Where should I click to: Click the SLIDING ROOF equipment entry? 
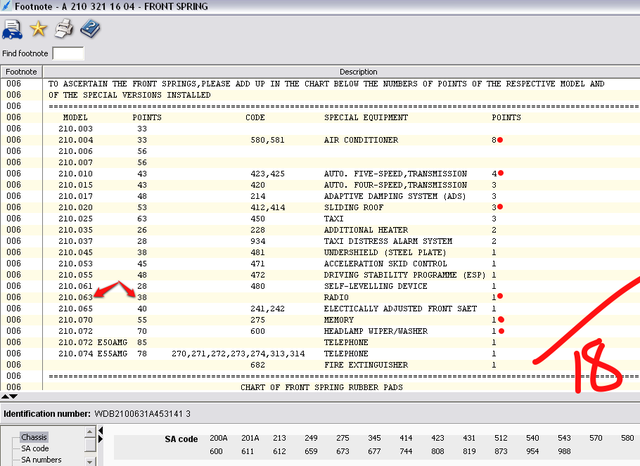click(354, 208)
